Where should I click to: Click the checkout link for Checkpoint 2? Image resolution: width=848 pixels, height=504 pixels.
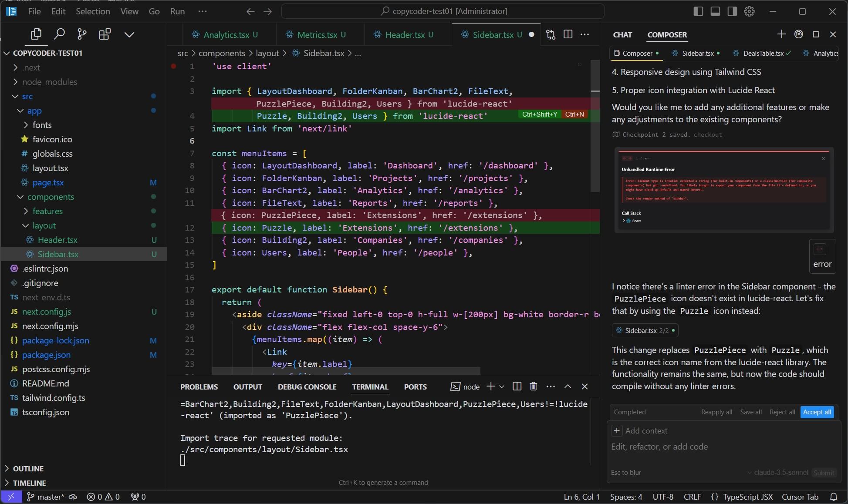[x=708, y=134]
